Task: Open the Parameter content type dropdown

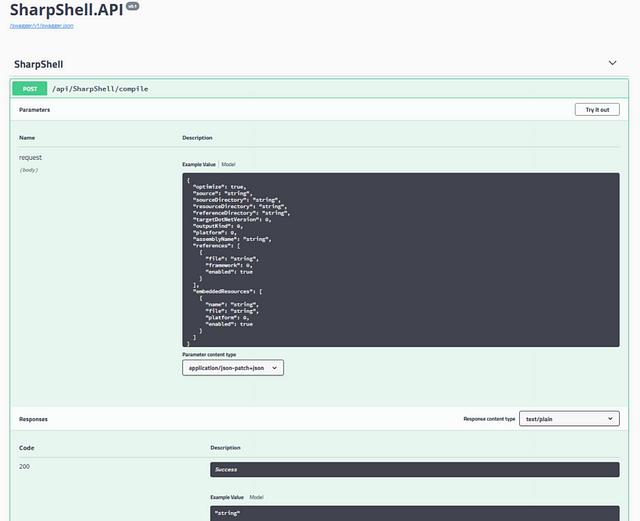Action: click(x=233, y=368)
